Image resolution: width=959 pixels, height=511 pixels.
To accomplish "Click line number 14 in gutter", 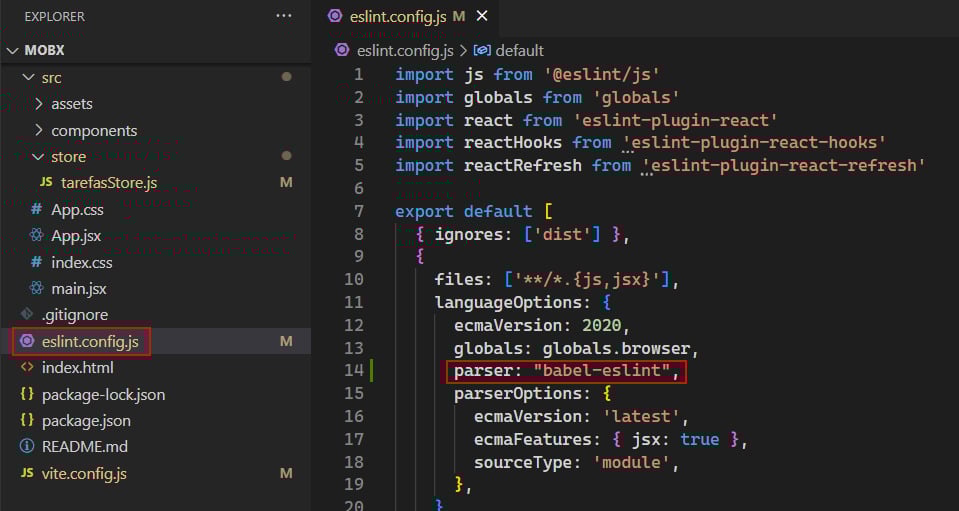I will pyautogui.click(x=354, y=370).
